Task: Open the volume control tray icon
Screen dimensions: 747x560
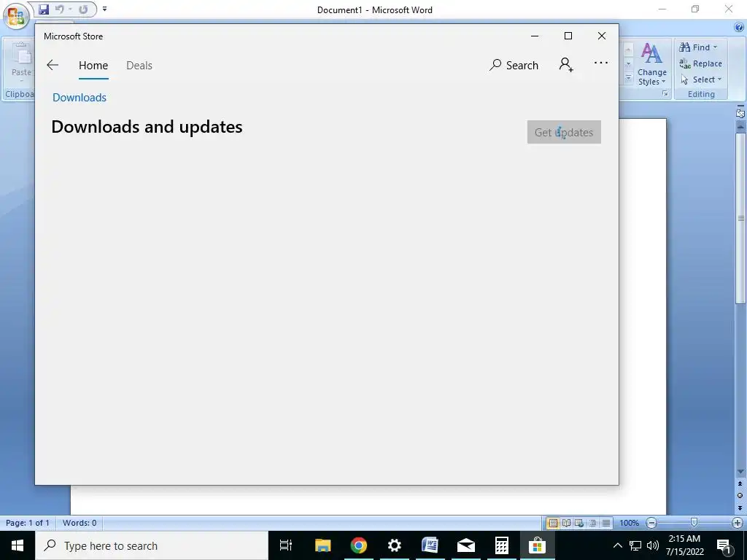Action: [653, 545]
